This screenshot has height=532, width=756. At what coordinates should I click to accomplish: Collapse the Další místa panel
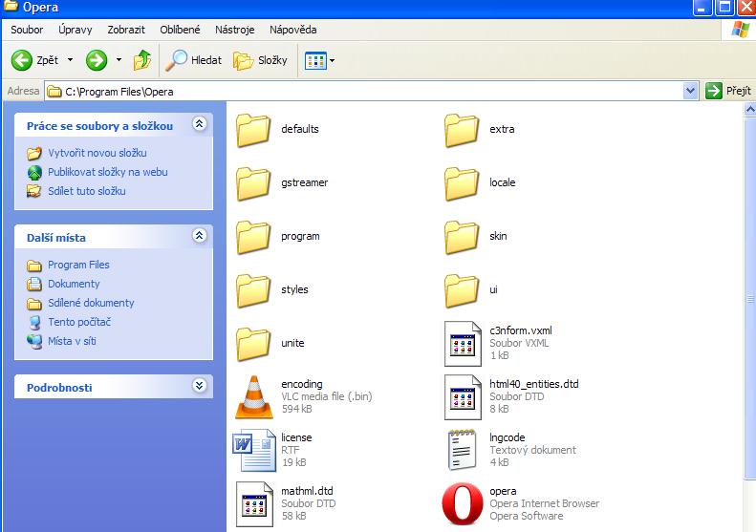[199, 236]
